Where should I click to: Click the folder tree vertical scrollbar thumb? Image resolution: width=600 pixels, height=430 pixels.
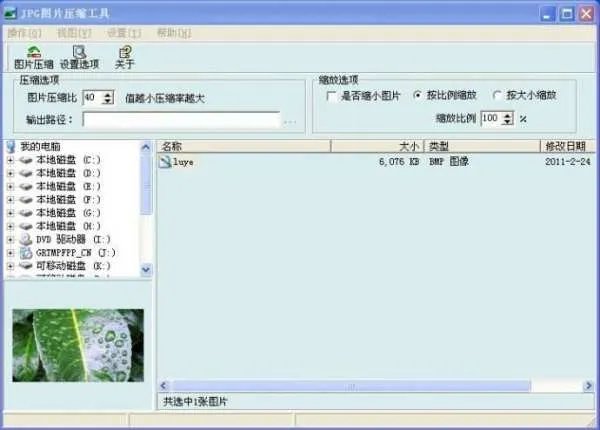coord(146,184)
